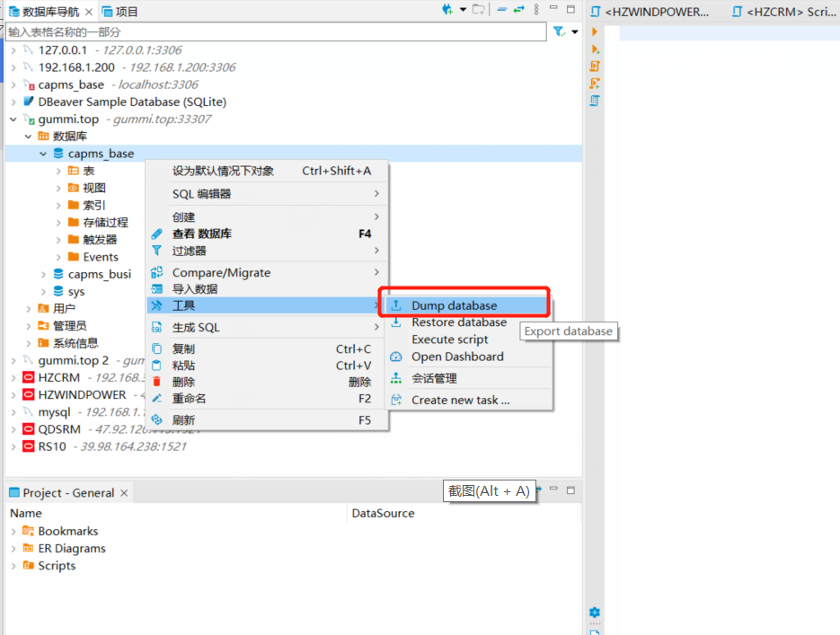Toggle link with editor arrows icon
Viewport: 840px width, 635px height.
pos(519,10)
